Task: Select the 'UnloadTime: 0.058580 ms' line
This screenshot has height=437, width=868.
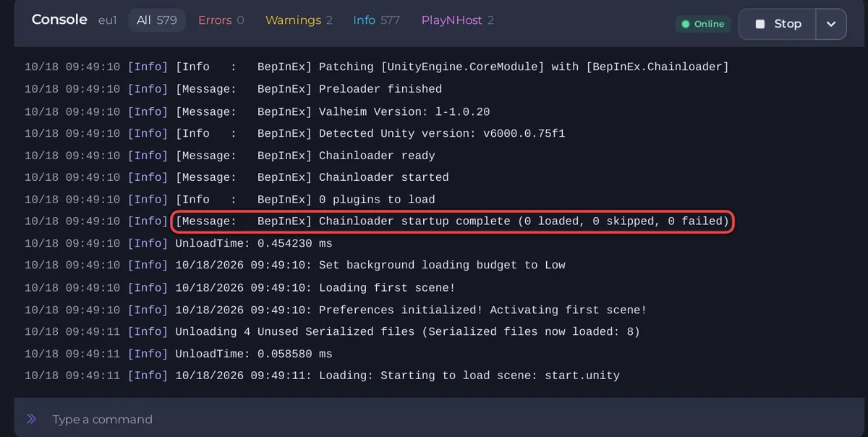Action: point(179,353)
